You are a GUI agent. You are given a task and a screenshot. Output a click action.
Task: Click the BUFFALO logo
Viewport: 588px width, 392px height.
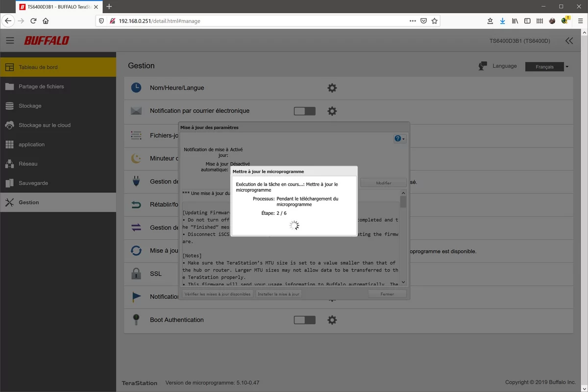pyautogui.click(x=47, y=41)
